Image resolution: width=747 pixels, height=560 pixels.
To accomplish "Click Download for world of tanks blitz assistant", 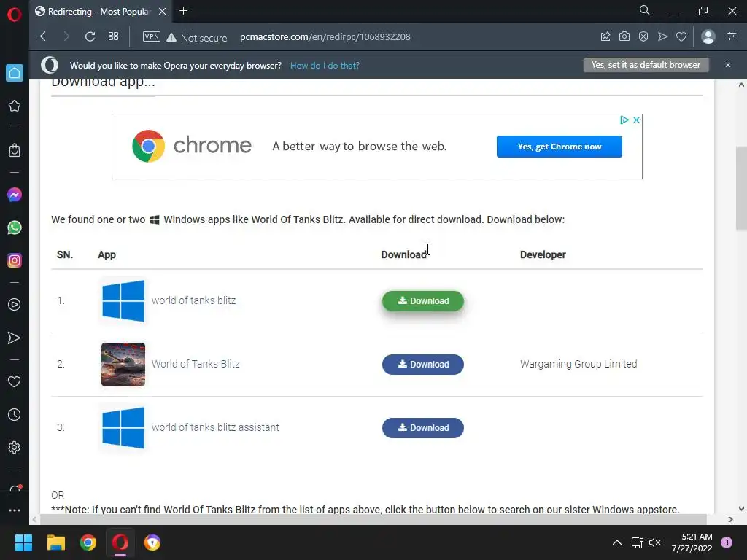I will coord(423,427).
